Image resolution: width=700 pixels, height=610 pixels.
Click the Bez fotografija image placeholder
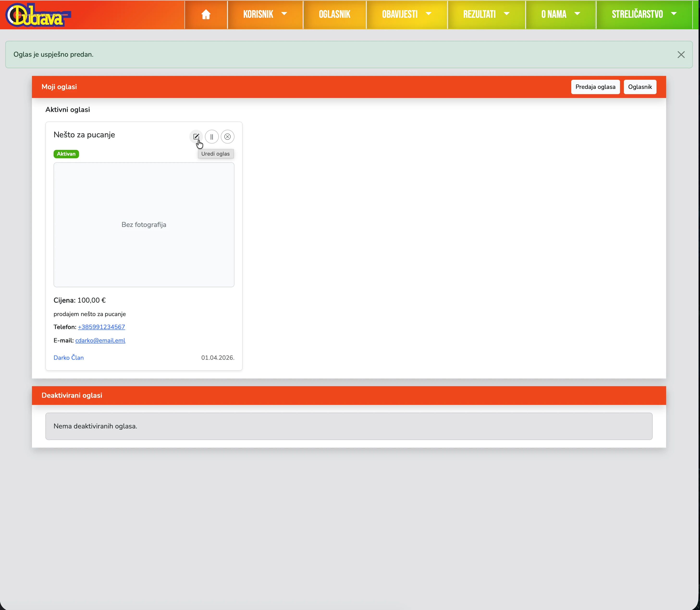pos(144,225)
